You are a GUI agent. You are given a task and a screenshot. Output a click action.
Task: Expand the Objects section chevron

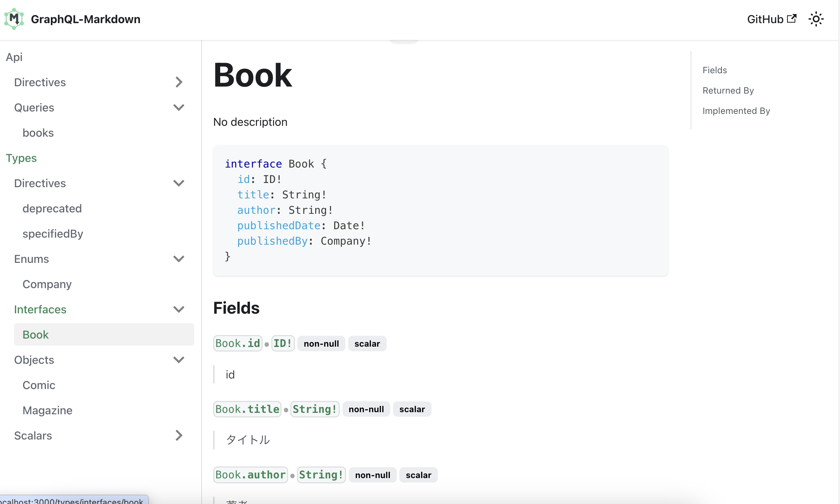[x=179, y=360]
